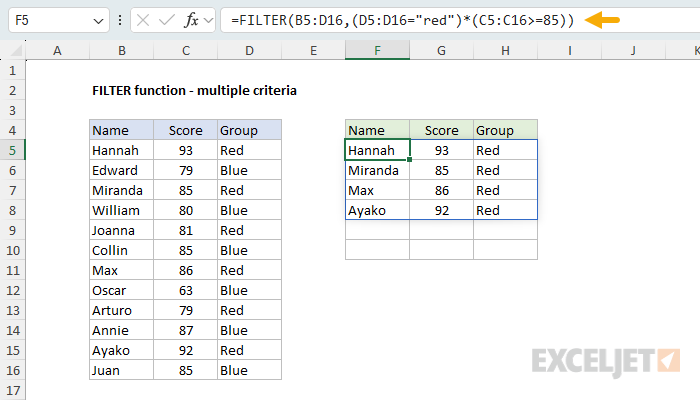Select column C header

tap(186, 50)
